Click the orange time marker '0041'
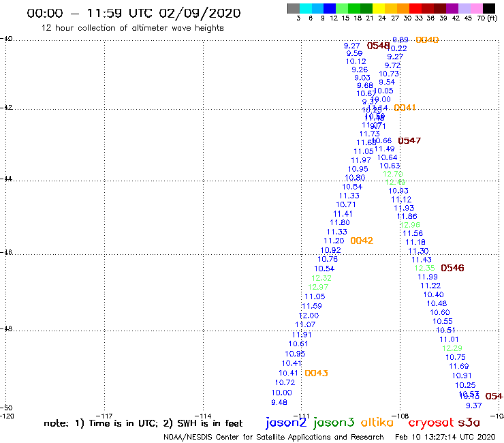Viewport: 504px width, 443px height. (405, 108)
